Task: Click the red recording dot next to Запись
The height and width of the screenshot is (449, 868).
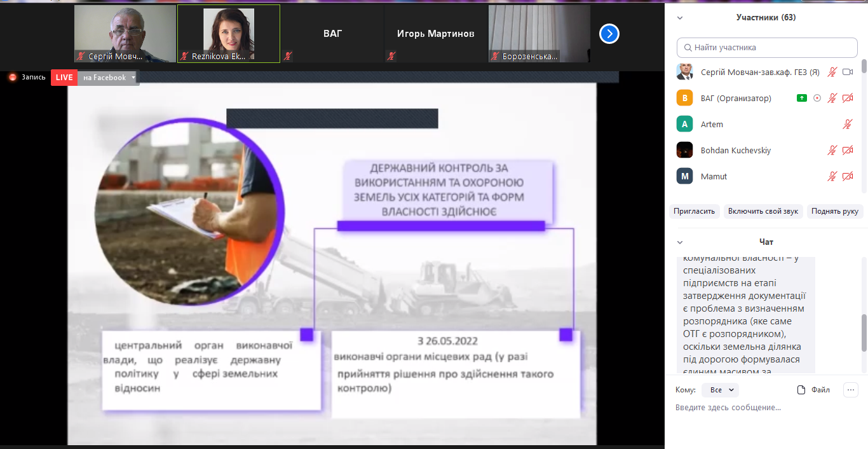Action: [x=12, y=77]
